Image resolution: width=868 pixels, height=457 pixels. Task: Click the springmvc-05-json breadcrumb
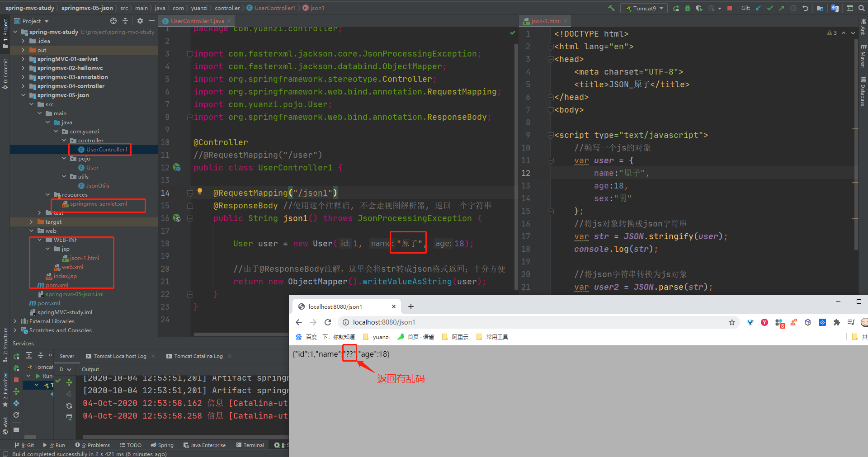pos(87,8)
